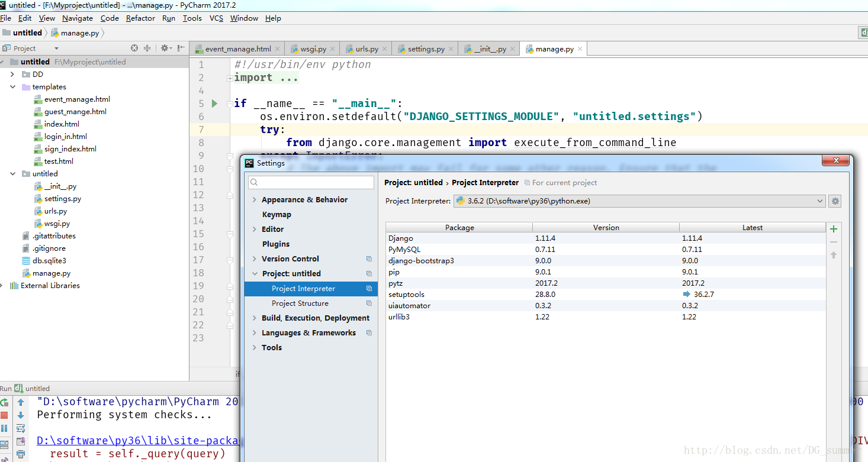Switch to __init__.py editor tab
868x462 pixels.
(489, 49)
